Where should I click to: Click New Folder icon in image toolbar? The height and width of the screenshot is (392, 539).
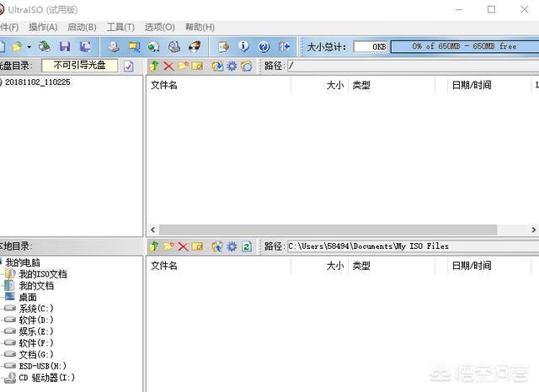point(183,66)
